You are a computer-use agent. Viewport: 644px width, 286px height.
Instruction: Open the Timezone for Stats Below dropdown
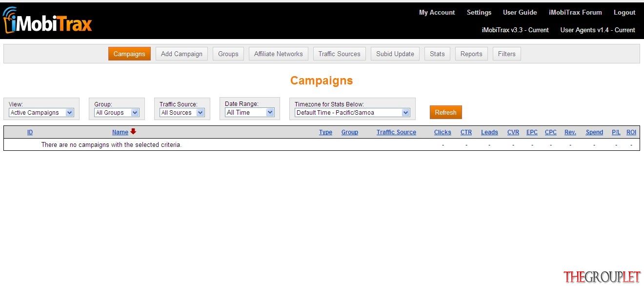(x=352, y=113)
